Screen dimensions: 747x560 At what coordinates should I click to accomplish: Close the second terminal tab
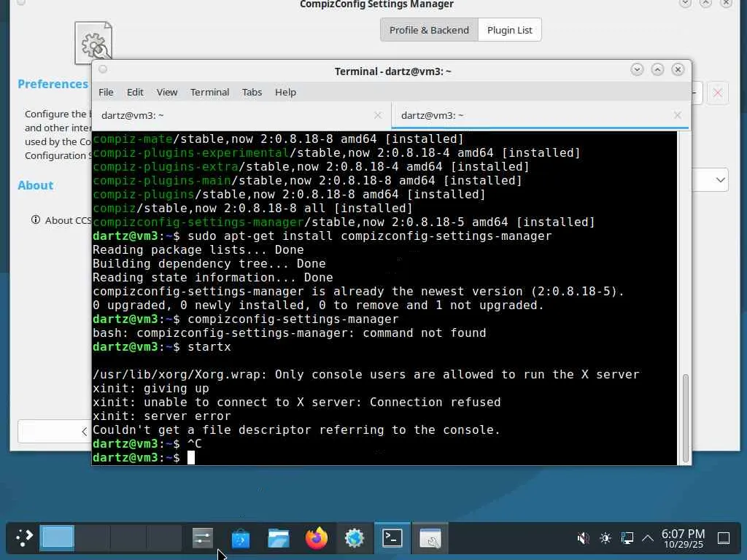coord(677,115)
